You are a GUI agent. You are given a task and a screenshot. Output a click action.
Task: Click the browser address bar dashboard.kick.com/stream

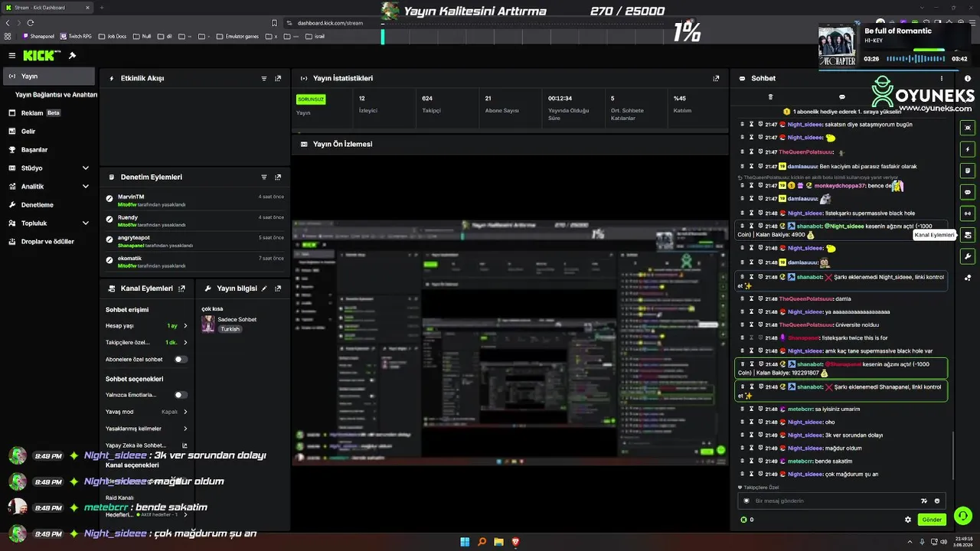click(x=331, y=23)
